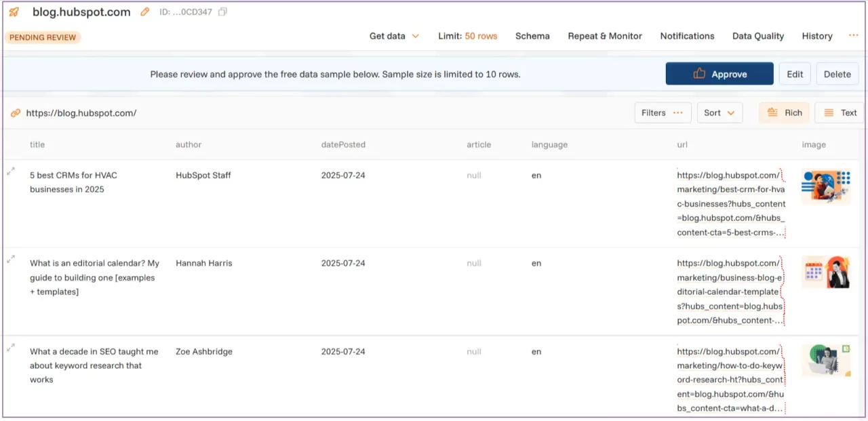Select the Rich view icon

(x=784, y=113)
